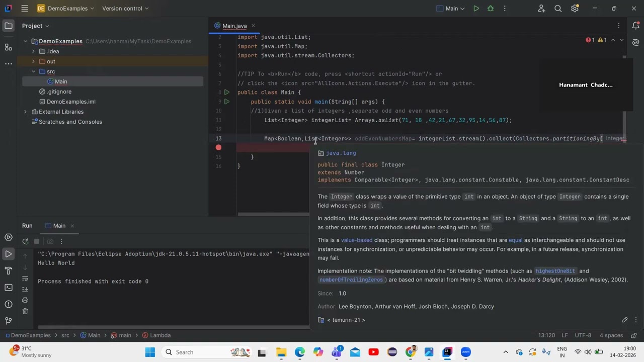Click Lambda breadcrumb in navigation bar

[160, 335]
